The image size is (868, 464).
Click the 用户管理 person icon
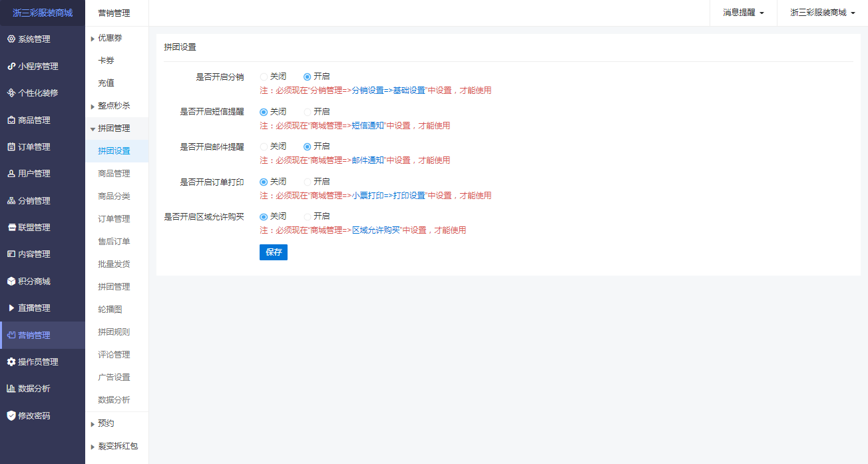coord(11,174)
